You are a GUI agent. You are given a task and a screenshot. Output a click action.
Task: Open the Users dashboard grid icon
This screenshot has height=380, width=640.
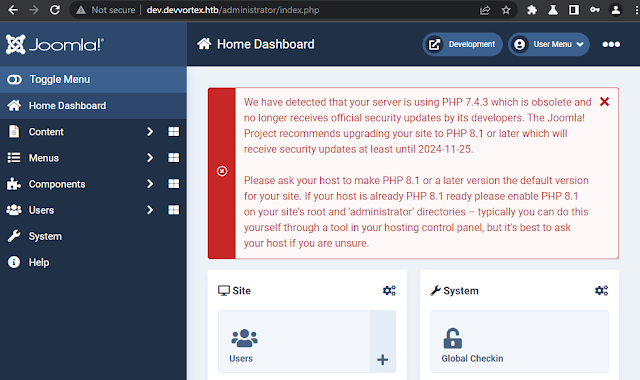pos(173,210)
